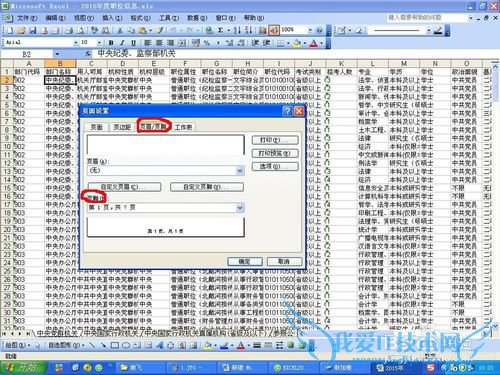Click the Insert WordArt icon
The width and height of the screenshot is (500, 375).
159,345
